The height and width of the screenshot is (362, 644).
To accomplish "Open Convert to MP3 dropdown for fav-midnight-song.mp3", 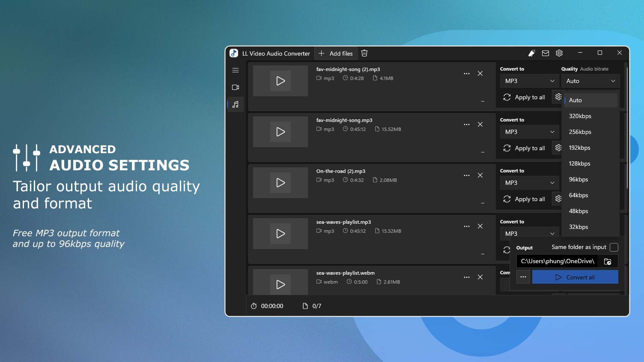I will (529, 132).
